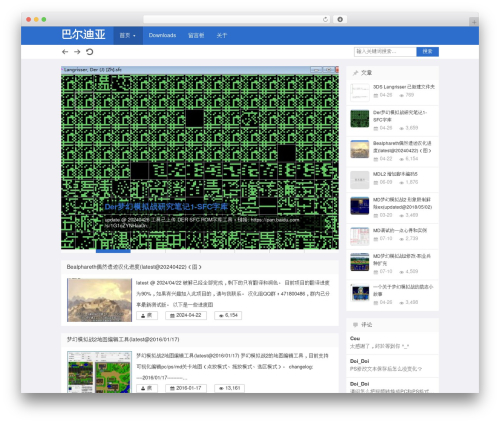The height and width of the screenshot is (423, 500).
Task: Open the 关于 menu item
Action: pos(222,35)
